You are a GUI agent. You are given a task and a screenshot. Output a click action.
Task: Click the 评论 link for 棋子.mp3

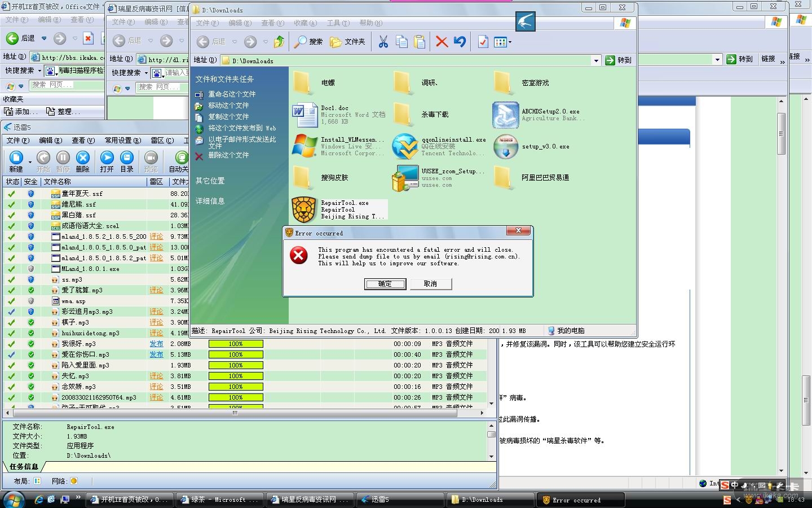pos(156,322)
